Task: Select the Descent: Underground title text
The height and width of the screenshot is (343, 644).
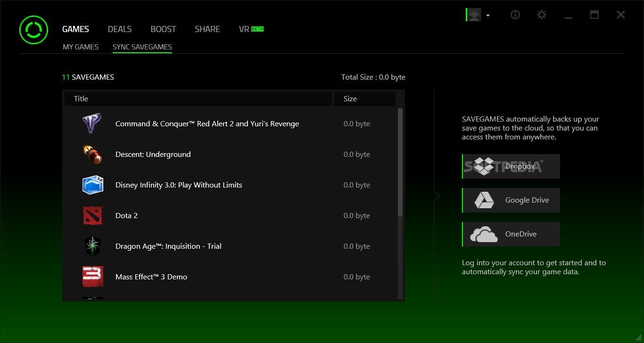Action: [x=153, y=155]
